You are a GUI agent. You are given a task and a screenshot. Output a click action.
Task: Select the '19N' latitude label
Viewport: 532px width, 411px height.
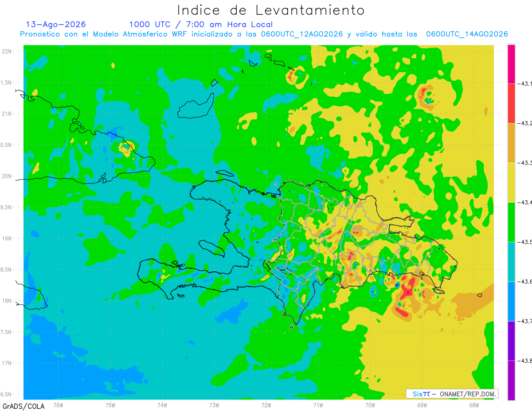click(8, 239)
